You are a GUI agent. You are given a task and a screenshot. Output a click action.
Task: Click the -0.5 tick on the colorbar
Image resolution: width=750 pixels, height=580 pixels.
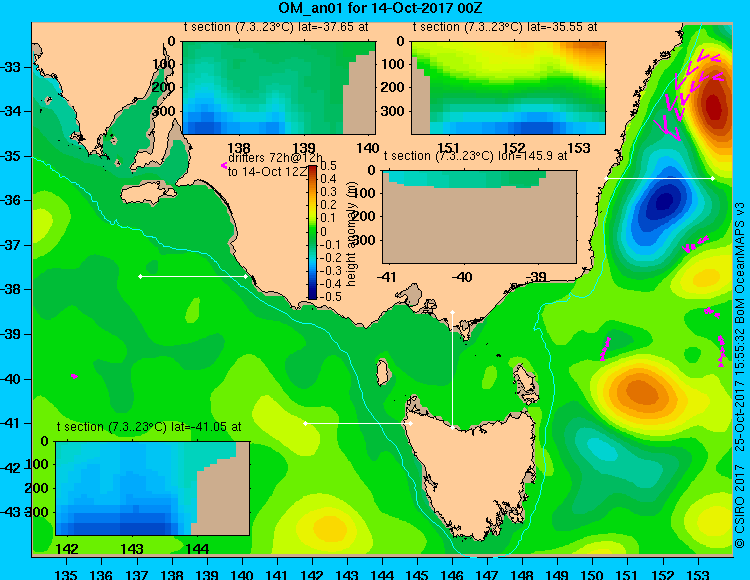pyautogui.click(x=331, y=297)
